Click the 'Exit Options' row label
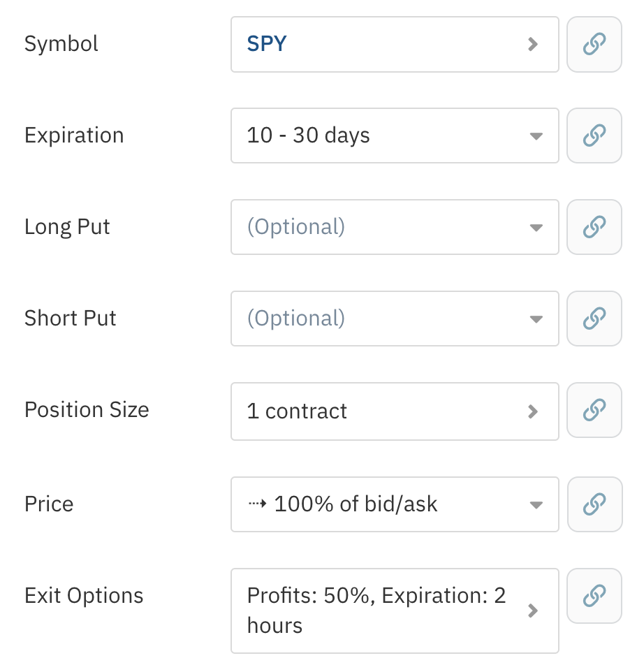This screenshot has height=672, width=637. tap(84, 596)
